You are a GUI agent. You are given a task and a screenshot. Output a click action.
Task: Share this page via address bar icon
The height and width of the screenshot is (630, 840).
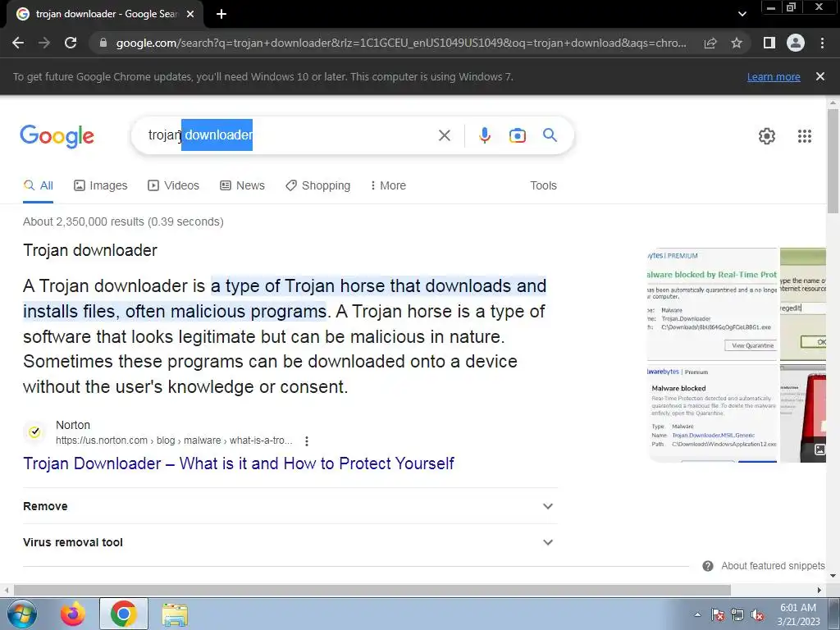coord(710,43)
